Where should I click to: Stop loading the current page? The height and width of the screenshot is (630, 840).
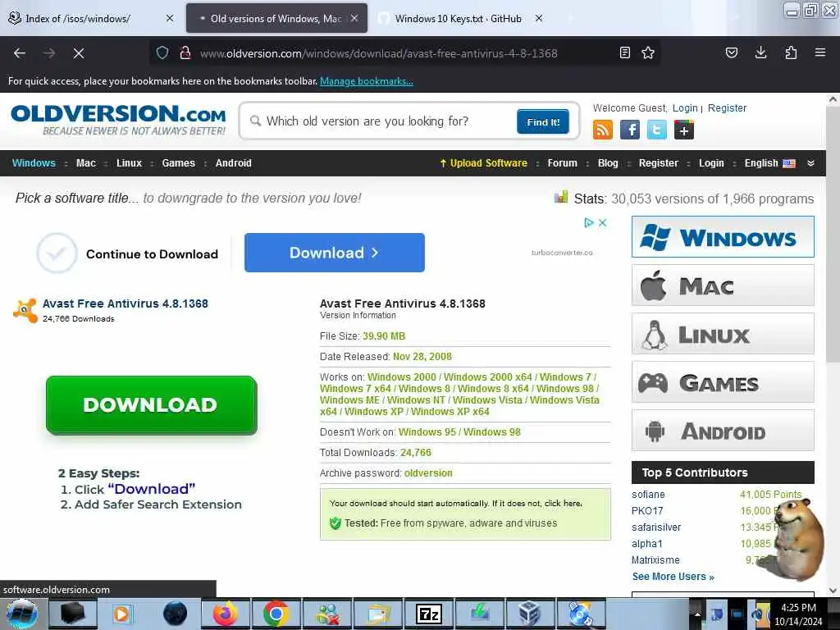[78, 53]
